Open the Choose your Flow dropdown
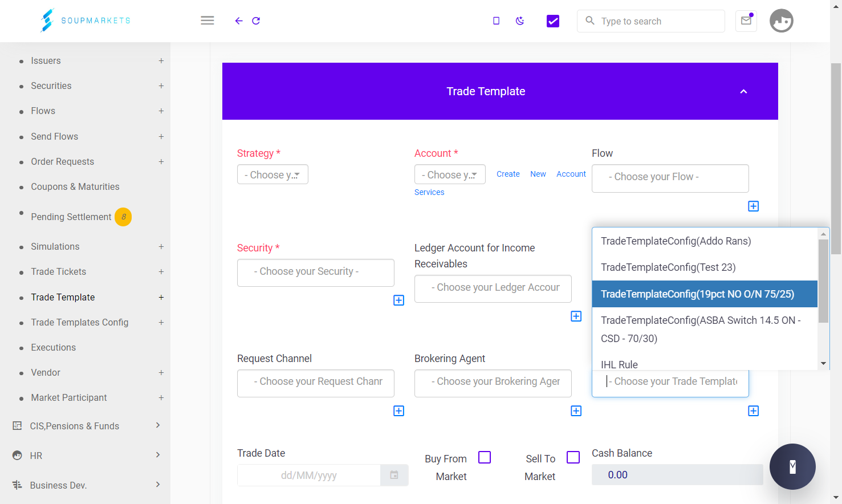 pyautogui.click(x=670, y=178)
